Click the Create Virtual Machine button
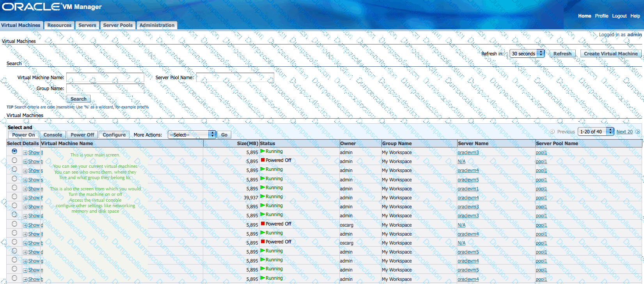Viewport: 644px width, 284px height. click(x=610, y=54)
